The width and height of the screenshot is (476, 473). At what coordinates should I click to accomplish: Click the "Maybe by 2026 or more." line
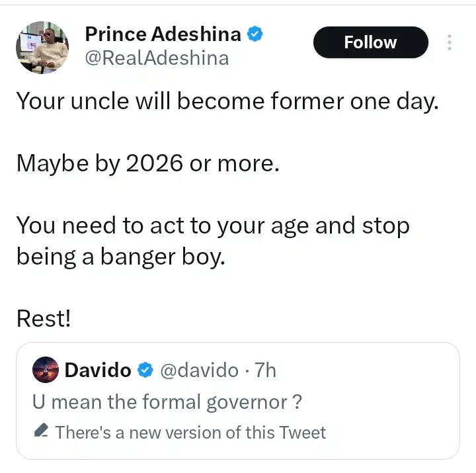click(148, 163)
